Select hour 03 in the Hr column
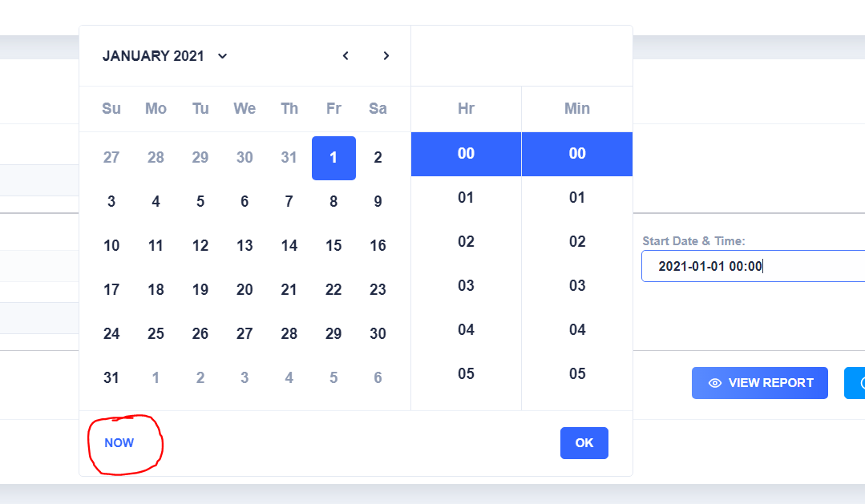865x504 pixels. [466, 285]
